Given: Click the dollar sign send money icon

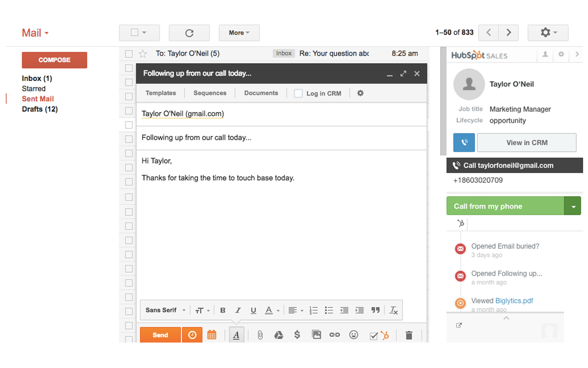Looking at the screenshot, I should pos(297,335).
